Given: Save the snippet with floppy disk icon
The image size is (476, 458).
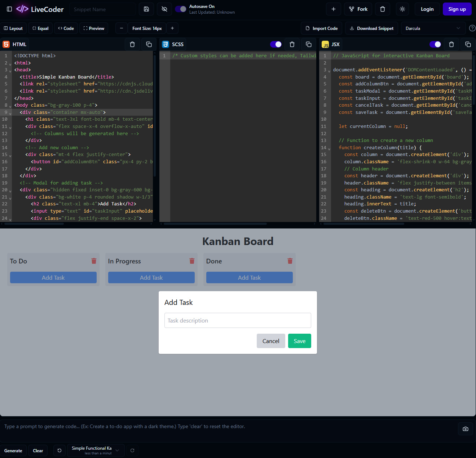Looking at the screenshot, I should pyautogui.click(x=146, y=9).
